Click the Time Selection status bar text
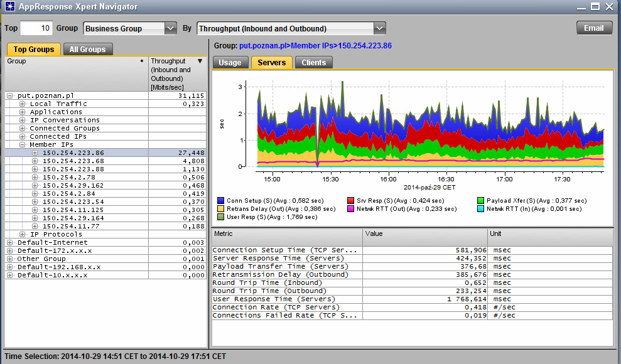 tap(116, 356)
